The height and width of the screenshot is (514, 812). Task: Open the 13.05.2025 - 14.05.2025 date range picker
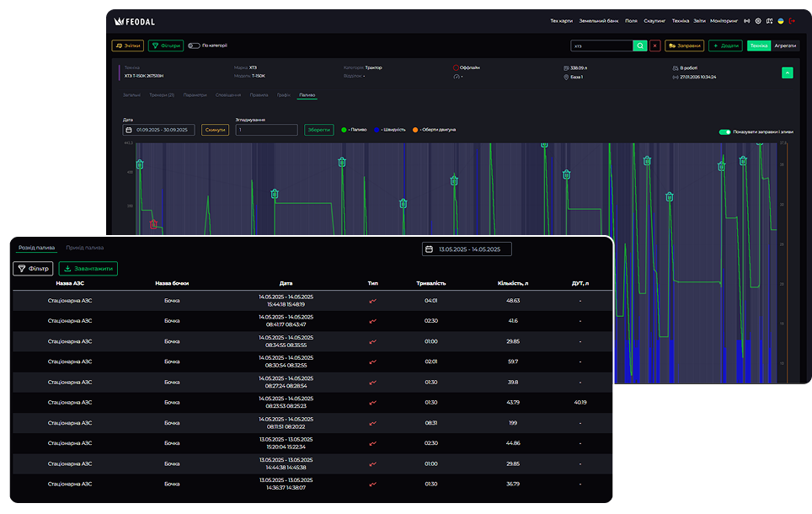coord(467,249)
